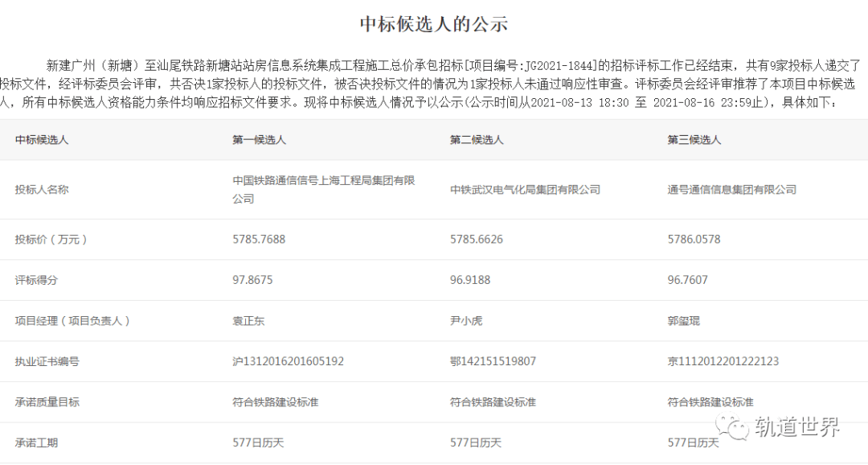Select certificate number 京1112012201222123
Image resolution: width=868 pixels, height=465 pixels.
click(723, 361)
